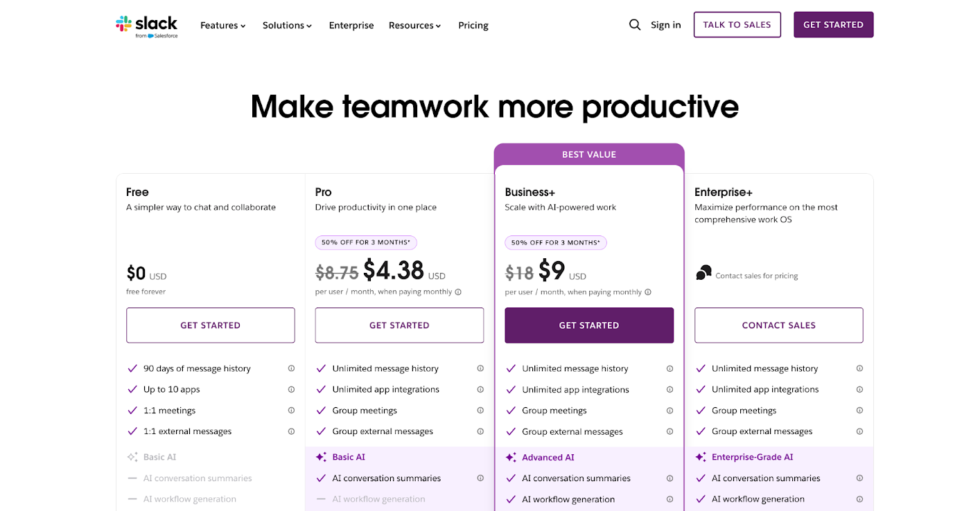Open the Pricing nav item
The image size is (980, 511).
[473, 26]
